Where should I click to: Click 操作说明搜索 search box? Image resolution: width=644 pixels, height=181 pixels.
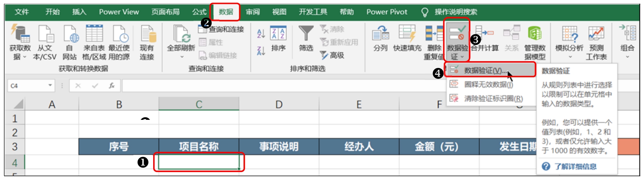coord(449,12)
